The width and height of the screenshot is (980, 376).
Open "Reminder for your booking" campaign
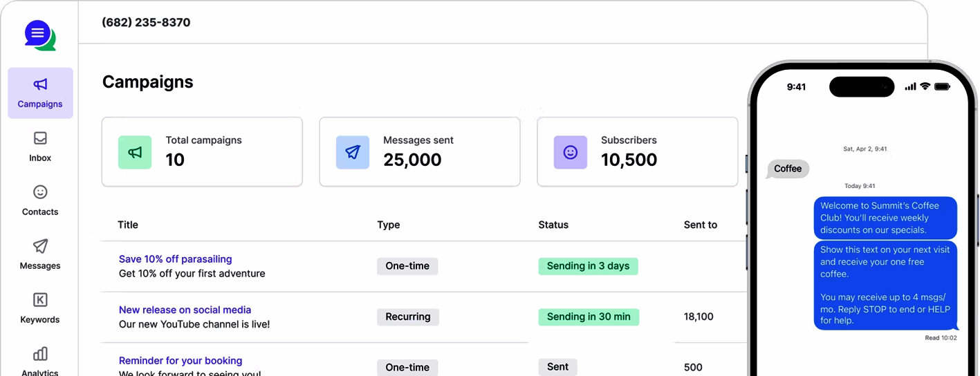(x=181, y=361)
